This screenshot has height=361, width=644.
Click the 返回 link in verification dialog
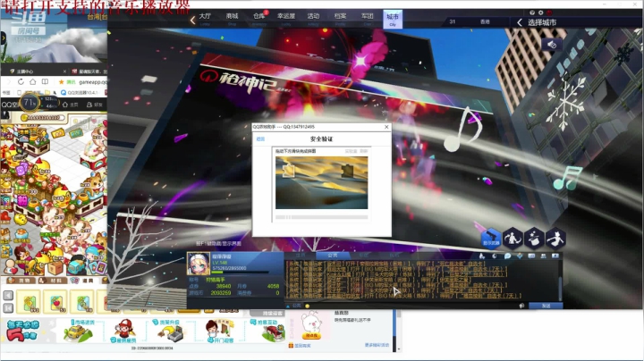[260, 139]
